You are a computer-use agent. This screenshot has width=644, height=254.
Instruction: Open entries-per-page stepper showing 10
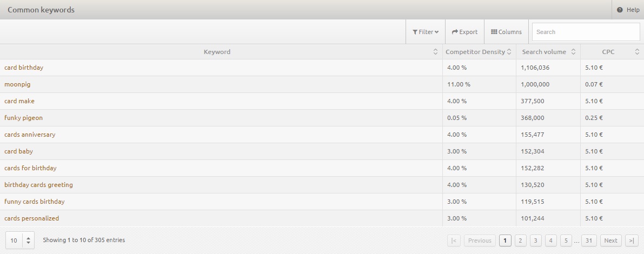[x=19, y=240]
